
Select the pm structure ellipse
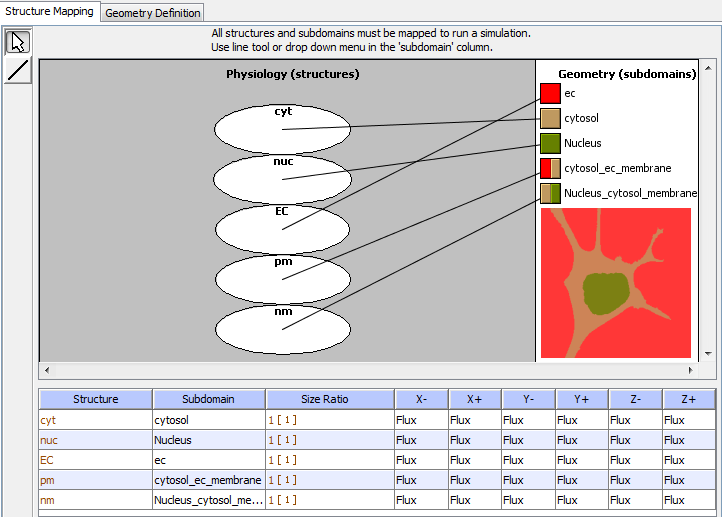pos(282,279)
